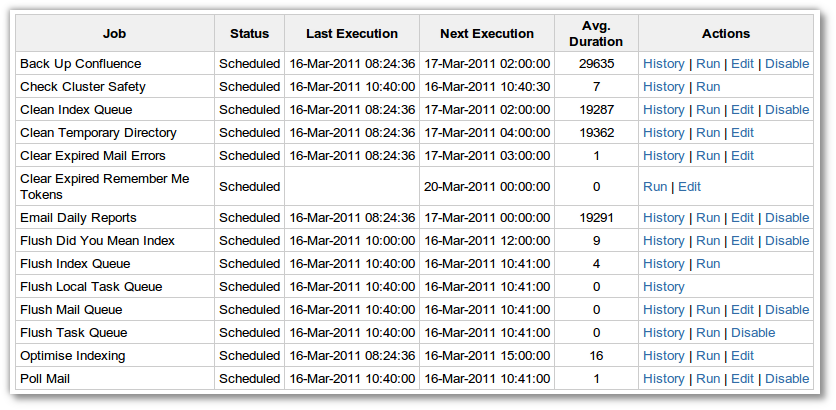Viewport: 836px width, 410px height.
Task: Run the Poll Mail job
Action: pyautogui.click(x=707, y=378)
